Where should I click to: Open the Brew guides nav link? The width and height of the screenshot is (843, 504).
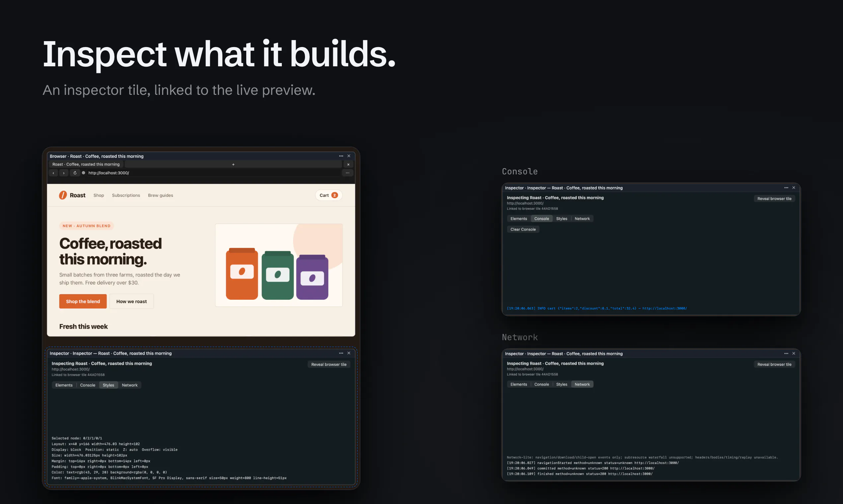(x=160, y=195)
